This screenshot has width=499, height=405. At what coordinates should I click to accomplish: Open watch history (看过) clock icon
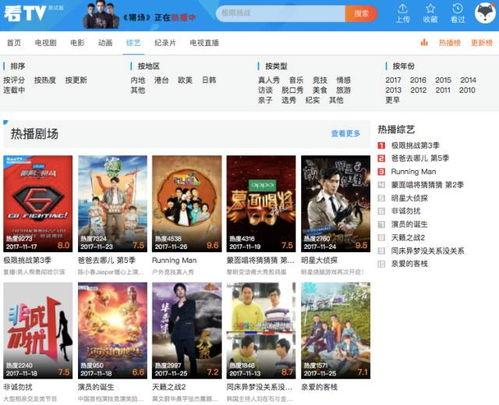[457, 9]
